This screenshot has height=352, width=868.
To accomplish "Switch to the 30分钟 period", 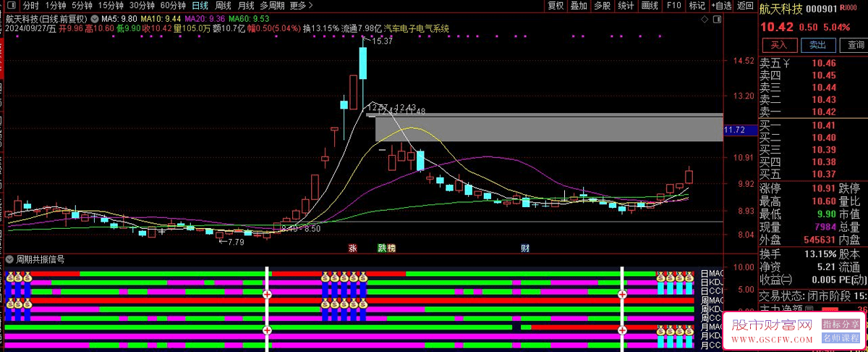I will click(142, 5).
